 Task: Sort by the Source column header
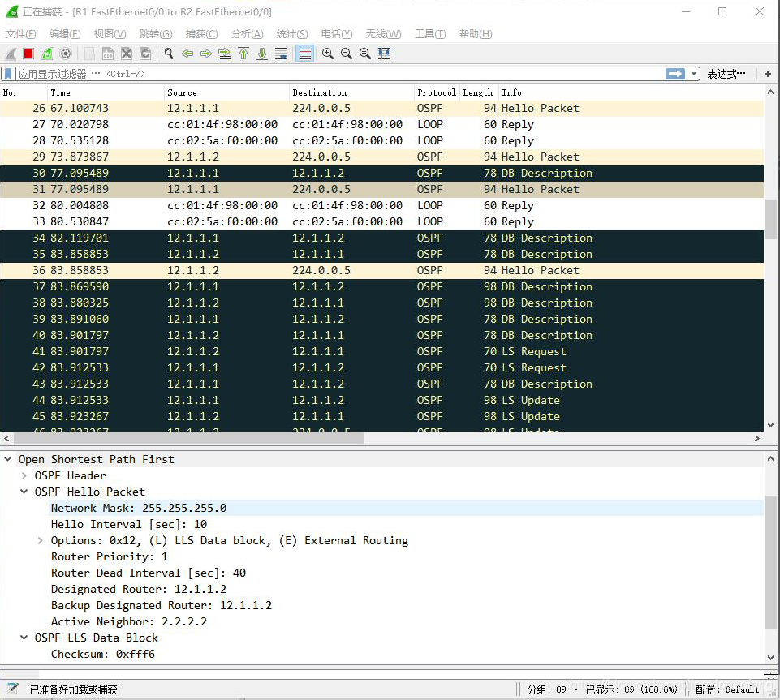tap(226, 92)
